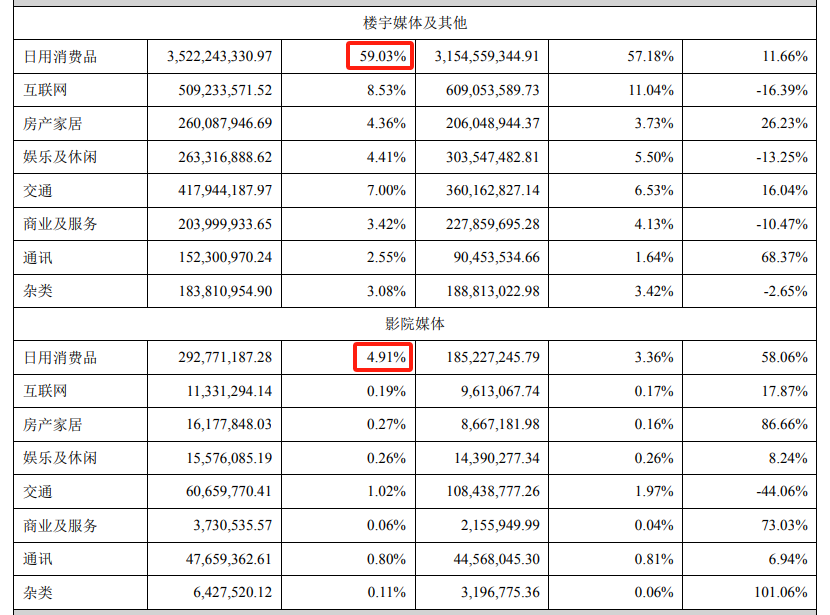Click the amount 292,771,187.28
Viewport: 830px width, 615px height.
(222, 357)
